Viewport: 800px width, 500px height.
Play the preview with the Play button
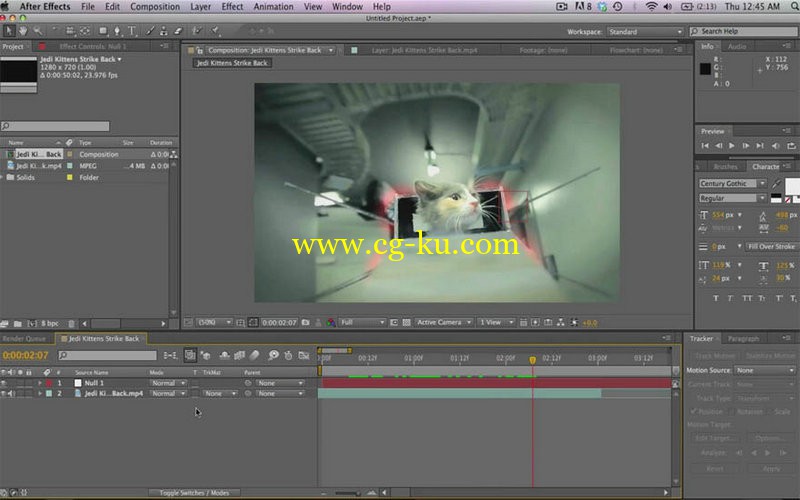click(731, 146)
